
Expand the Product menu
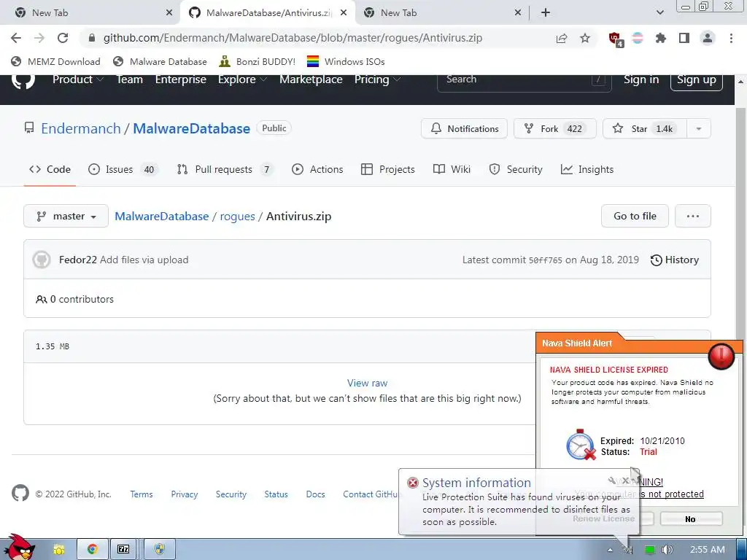pyautogui.click(x=77, y=79)
